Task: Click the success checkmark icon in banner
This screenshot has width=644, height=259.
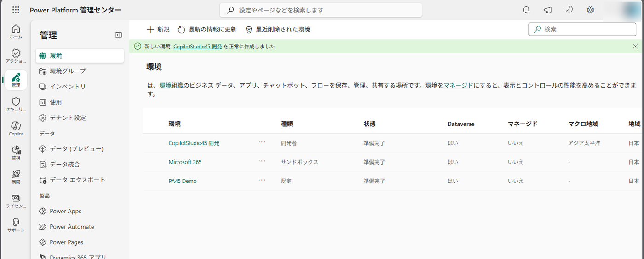Action: pyautogui.click(x=137, y=47)
